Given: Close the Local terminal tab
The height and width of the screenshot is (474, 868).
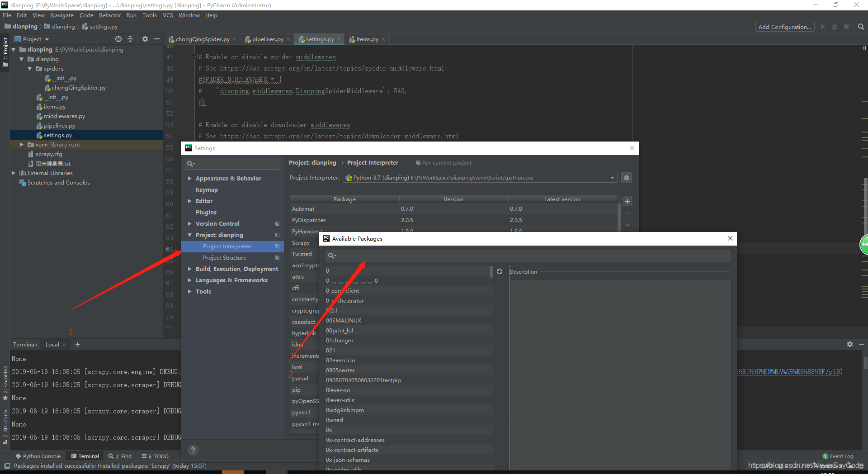Looking at the screenshot, I should tap(64, 345).
